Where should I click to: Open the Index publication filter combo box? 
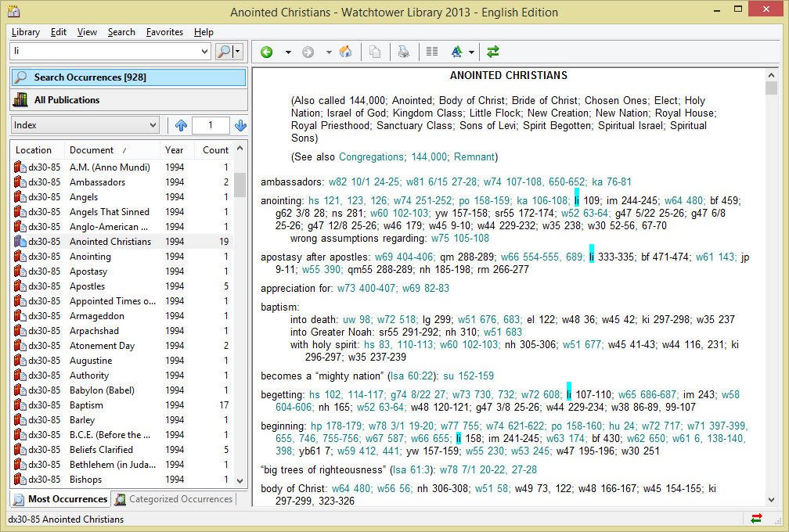(x=85, y=125)
